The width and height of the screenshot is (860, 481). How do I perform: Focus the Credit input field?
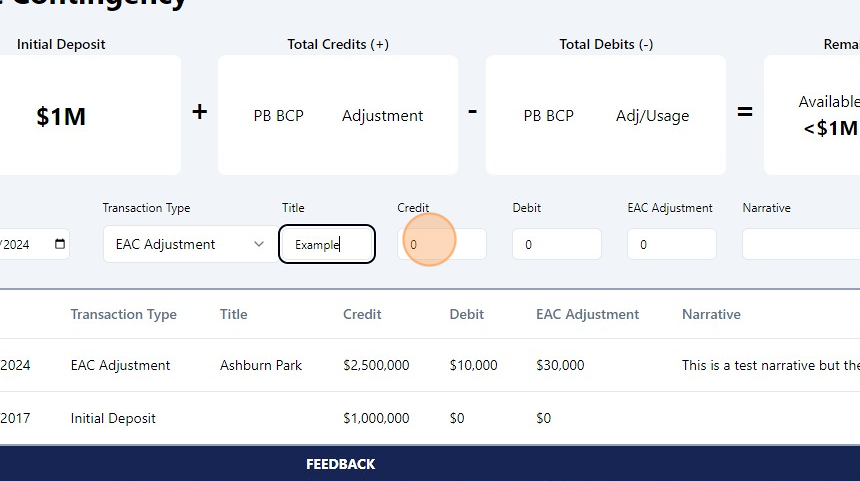441,244
